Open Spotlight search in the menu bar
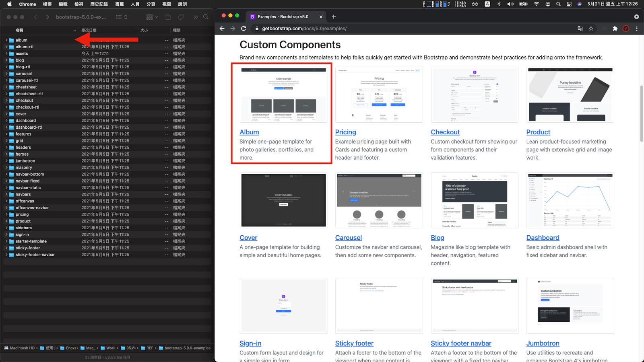644x362 pixels. 558,4
